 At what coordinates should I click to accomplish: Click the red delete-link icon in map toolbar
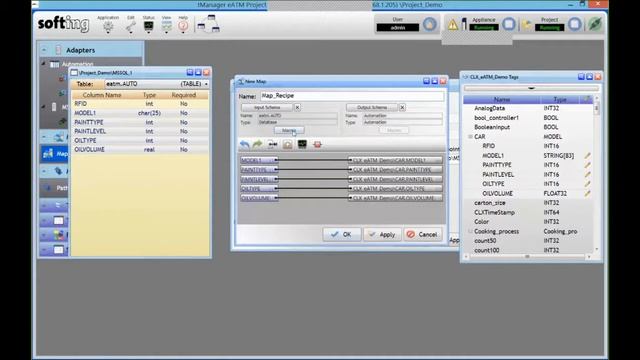[317, 144]
